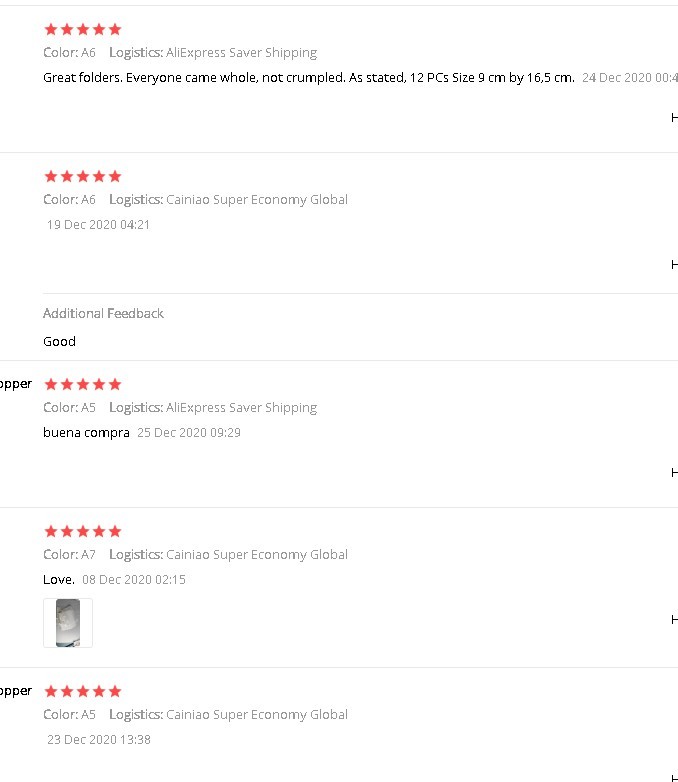Click star rating above 23 Dec 2020 review
This screenshot has width=678, height=782.
tap(82, 691)
